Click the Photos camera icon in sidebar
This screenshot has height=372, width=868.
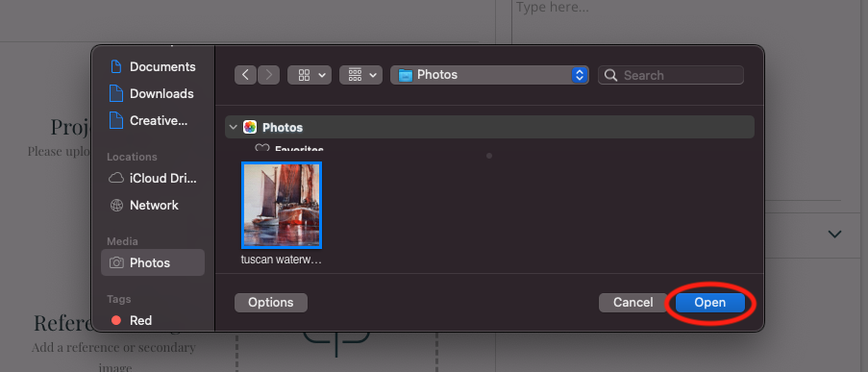point(116,263)
